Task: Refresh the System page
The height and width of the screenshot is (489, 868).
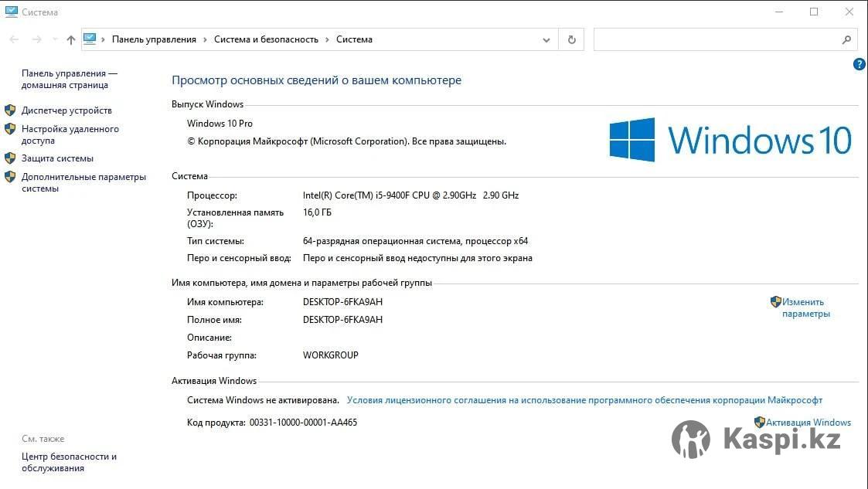Action: pos(572,40)
